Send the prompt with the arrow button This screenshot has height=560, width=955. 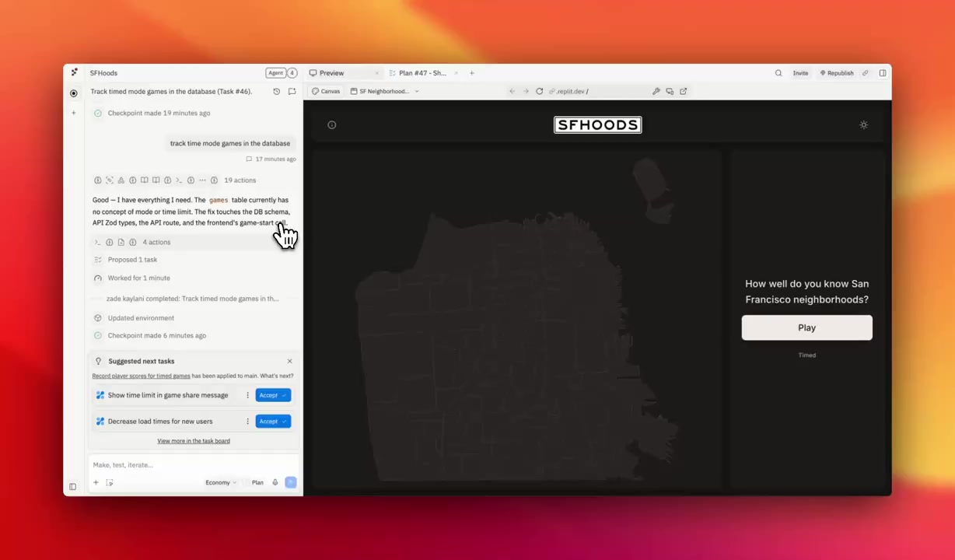[291, 482]
